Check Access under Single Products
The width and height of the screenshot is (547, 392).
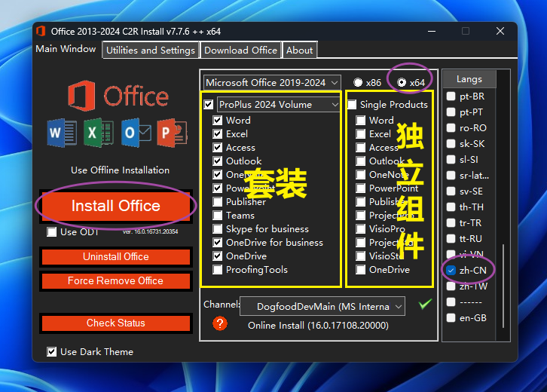point(360,148)
